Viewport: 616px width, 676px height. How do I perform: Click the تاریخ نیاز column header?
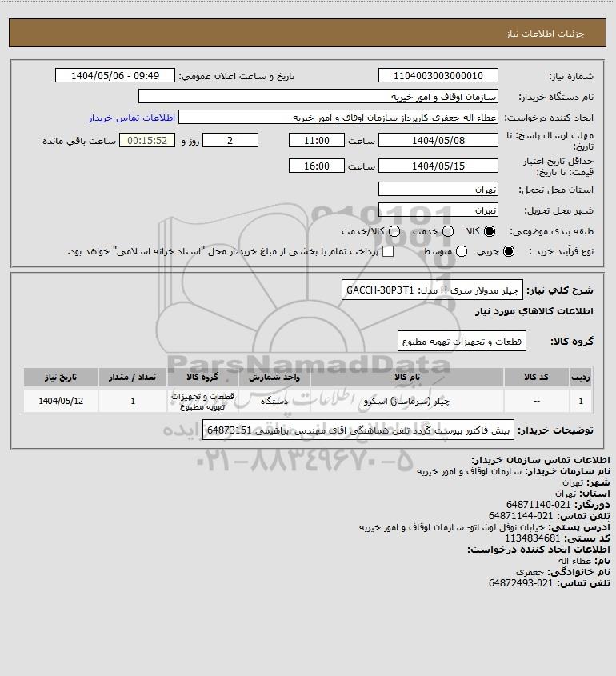coord(61,378)
